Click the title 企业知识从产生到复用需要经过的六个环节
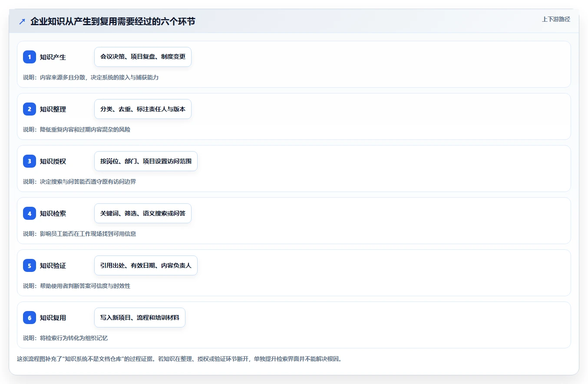This screenshot has height=384, width=588. (x=113, y=21)
